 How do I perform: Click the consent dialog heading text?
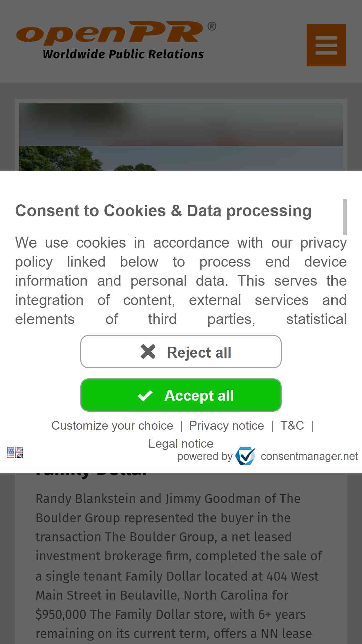pos(164,211)
